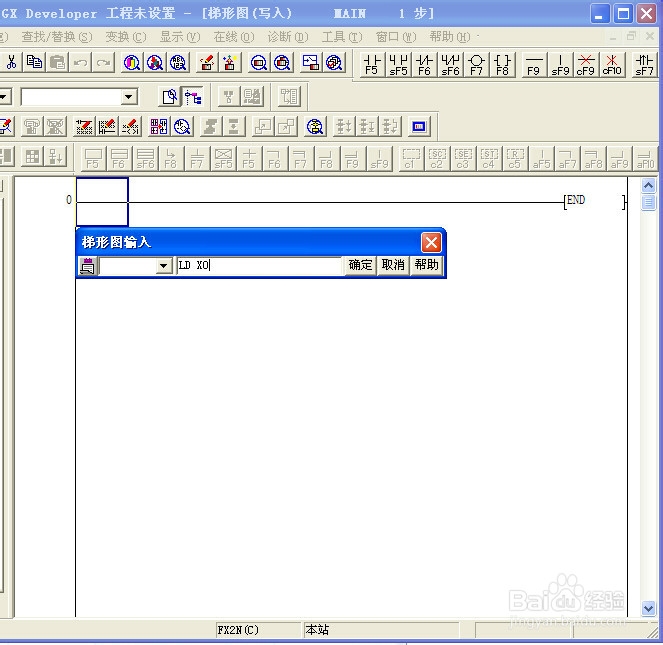Image resolution: width=663 pixels, height=645 pixels.
Task: Open Find instruction magnifier icon
Action: click(x=155, y=63)
